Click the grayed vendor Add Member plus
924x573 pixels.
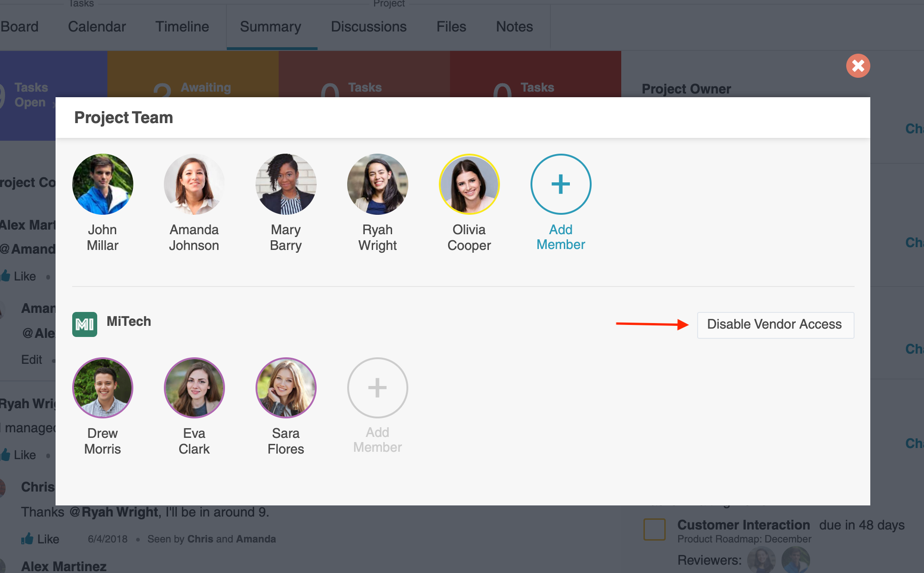[377, 388]
